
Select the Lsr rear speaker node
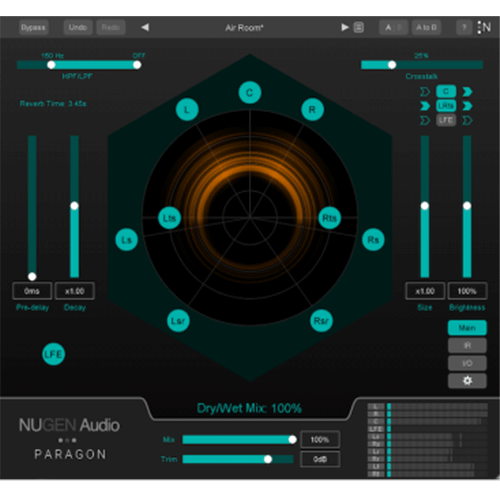tap(178, 321)
